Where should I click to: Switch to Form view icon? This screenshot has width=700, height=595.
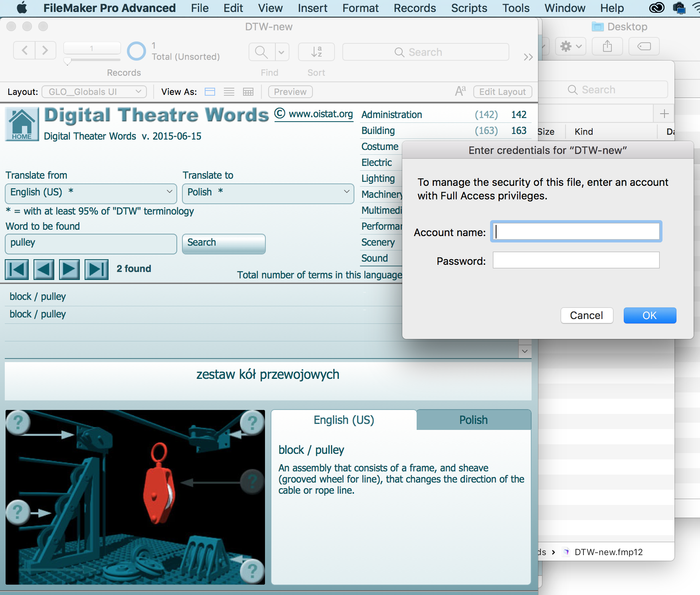click(x=210, y=92)
